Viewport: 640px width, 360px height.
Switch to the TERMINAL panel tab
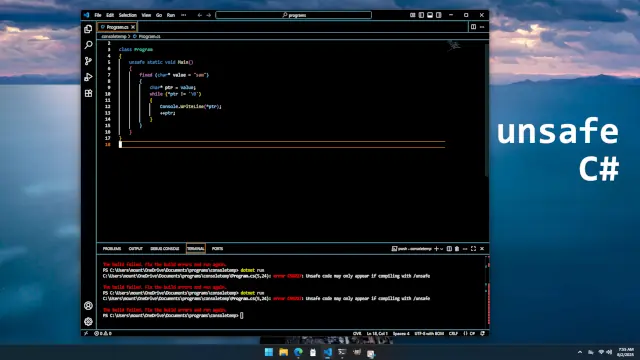click(196, 249)
